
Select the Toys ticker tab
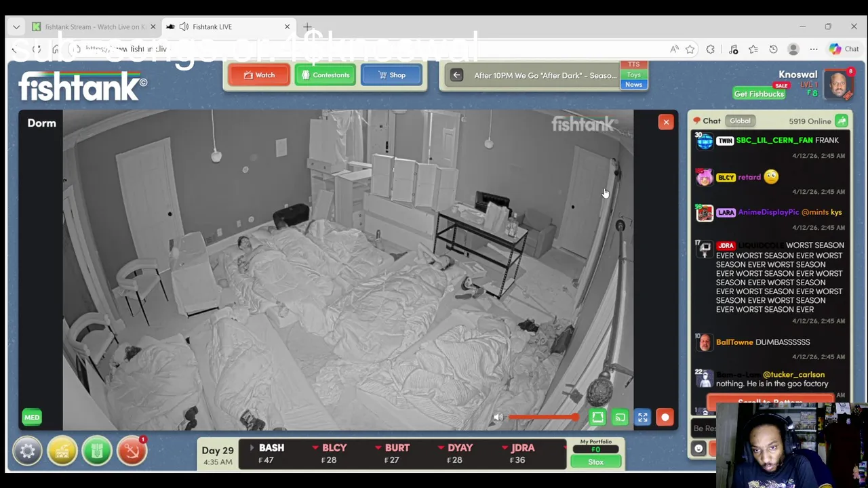click(633, 75)
